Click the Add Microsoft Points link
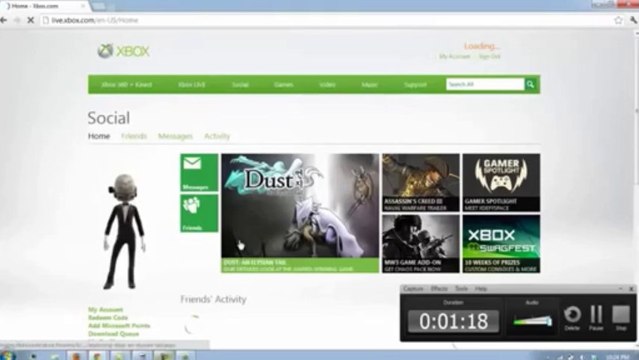This screenshot has width=639, height=360. pos(119,326)
